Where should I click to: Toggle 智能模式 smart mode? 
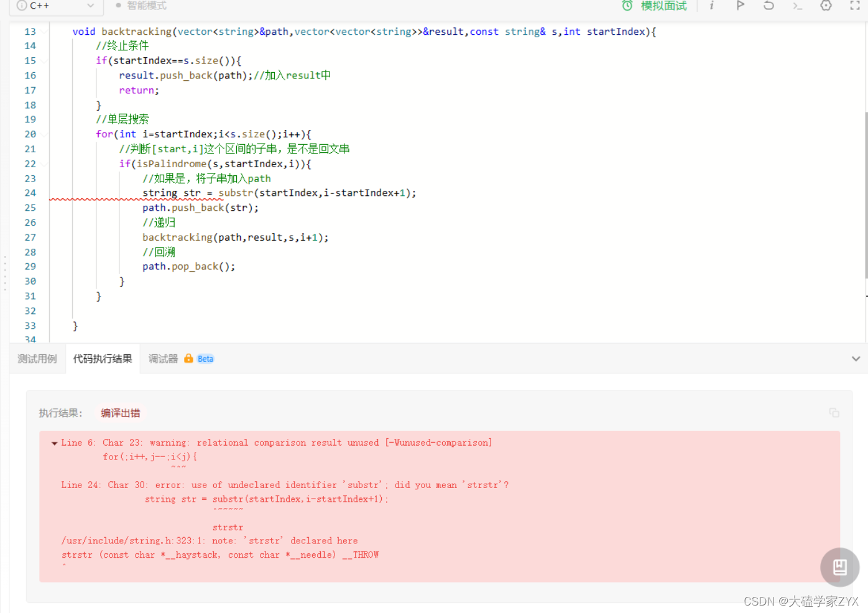[x=141, y=6]
